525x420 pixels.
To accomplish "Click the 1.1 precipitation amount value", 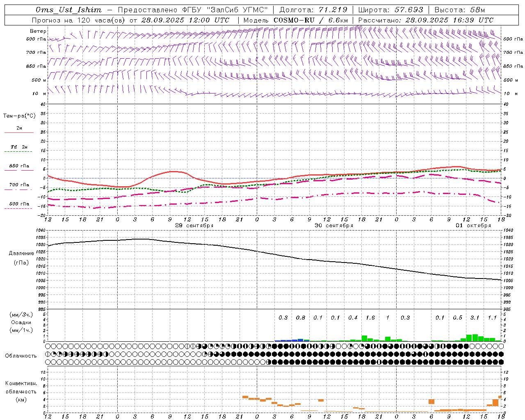I will pyautogui.click(x=492, y=317).
